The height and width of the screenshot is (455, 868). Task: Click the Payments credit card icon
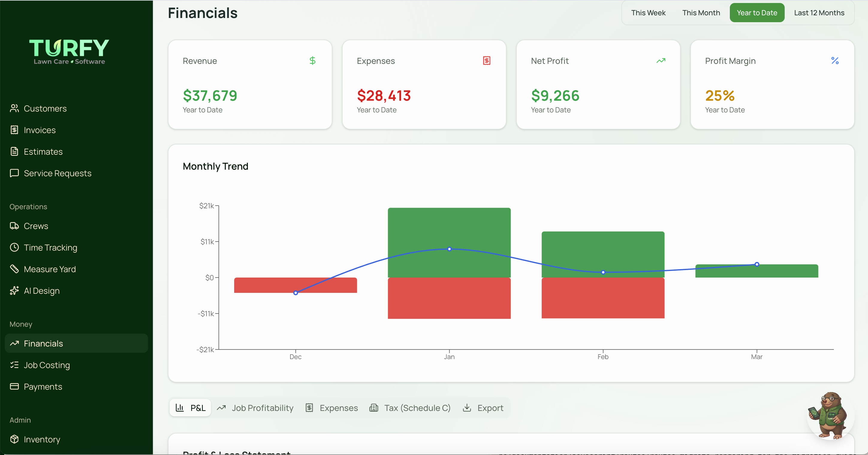[x=14, y=386]
